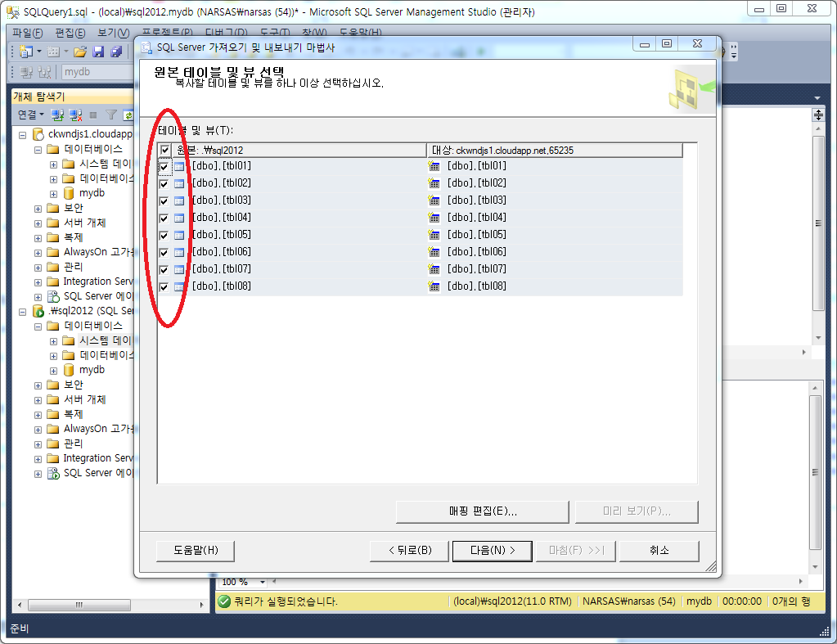Click the Save disk icon

click(98, 52)
